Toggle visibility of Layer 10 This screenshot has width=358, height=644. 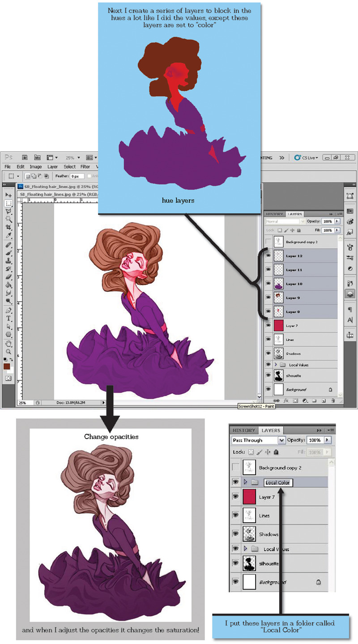(268, 284)
